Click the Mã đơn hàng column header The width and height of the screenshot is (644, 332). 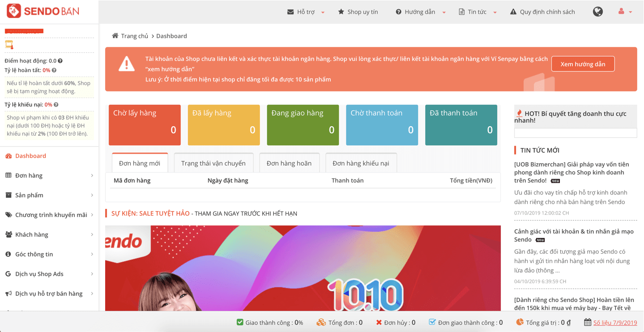[x=132, y=181]
